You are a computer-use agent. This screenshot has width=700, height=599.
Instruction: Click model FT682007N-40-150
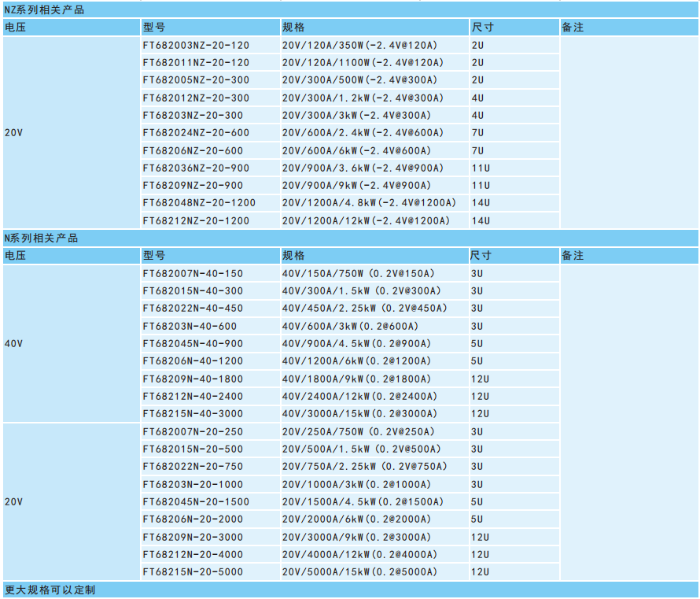(193, 274)
